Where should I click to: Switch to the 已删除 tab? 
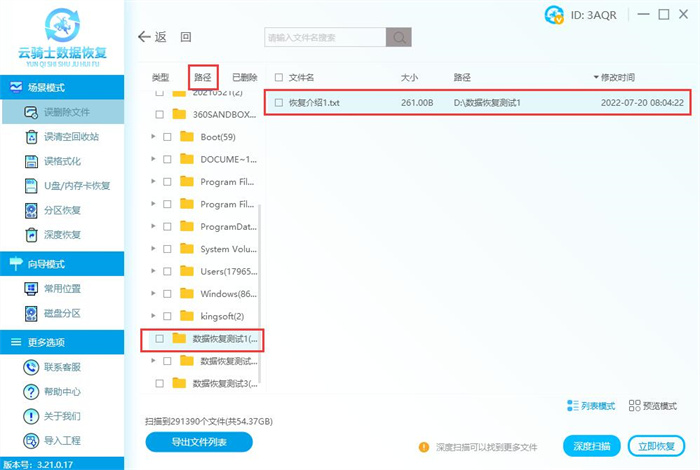point(244,77)
